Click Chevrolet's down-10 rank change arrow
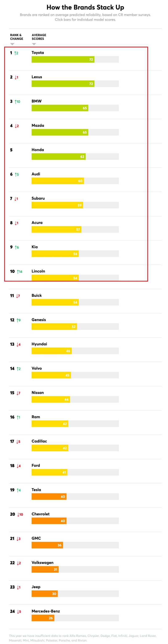This screenshot has height=644, width=168. [x=18, y=514]
